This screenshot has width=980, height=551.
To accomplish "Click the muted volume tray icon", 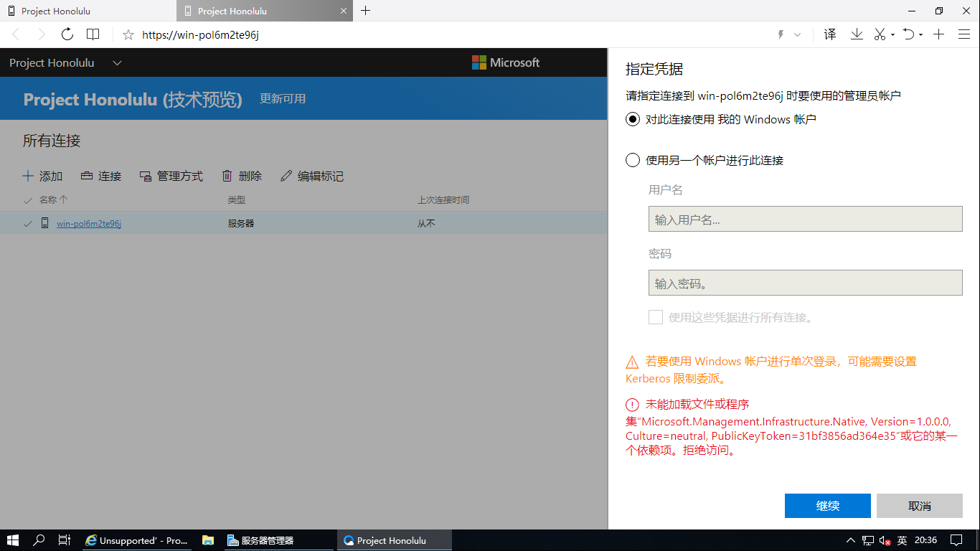I will coord(886,540).
